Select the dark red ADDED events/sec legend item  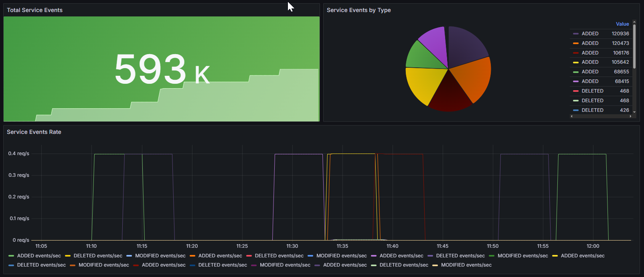[164, 265]
